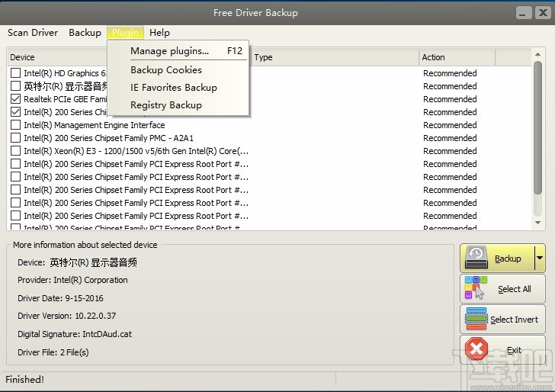Tick Intel(R) Management Engine Interface checkbox

[15, 125]
